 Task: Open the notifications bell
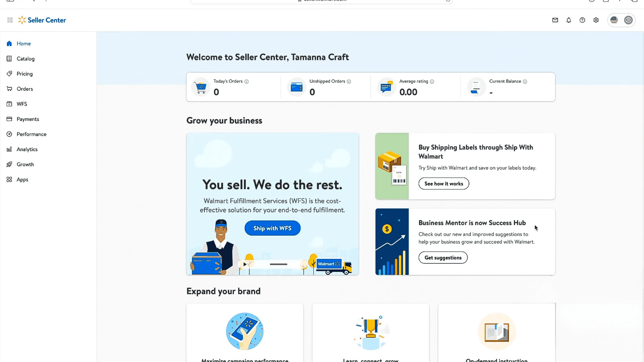pos(569,20)
